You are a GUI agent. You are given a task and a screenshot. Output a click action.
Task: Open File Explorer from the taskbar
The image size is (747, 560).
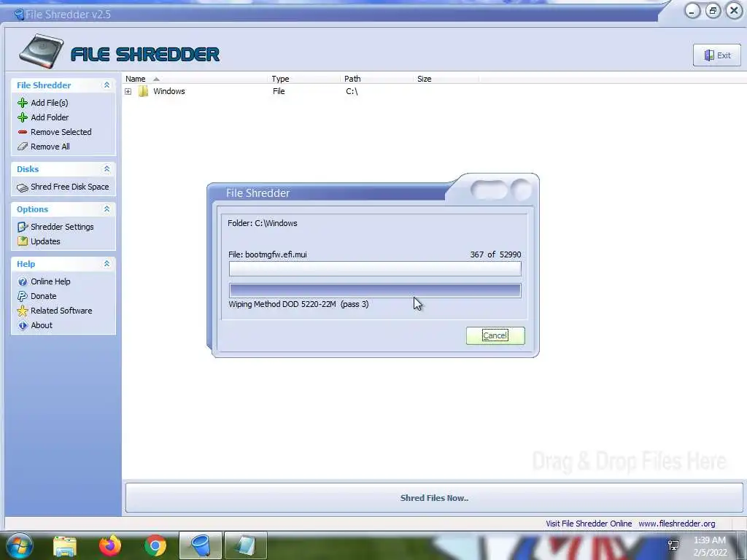[65, 545]
